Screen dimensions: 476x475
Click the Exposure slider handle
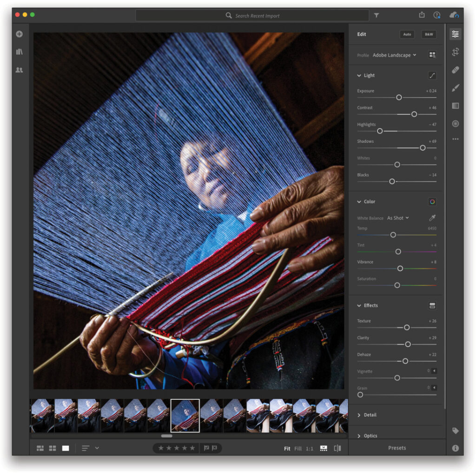pos(399,97)
